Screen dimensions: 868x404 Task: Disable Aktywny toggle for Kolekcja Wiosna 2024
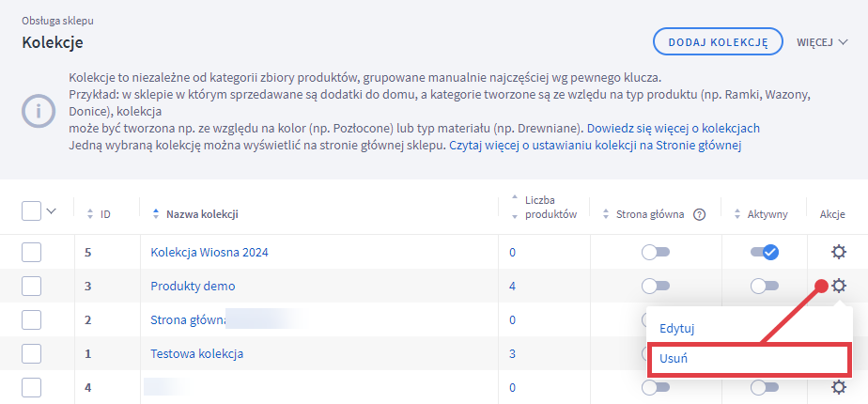(765, 252)
